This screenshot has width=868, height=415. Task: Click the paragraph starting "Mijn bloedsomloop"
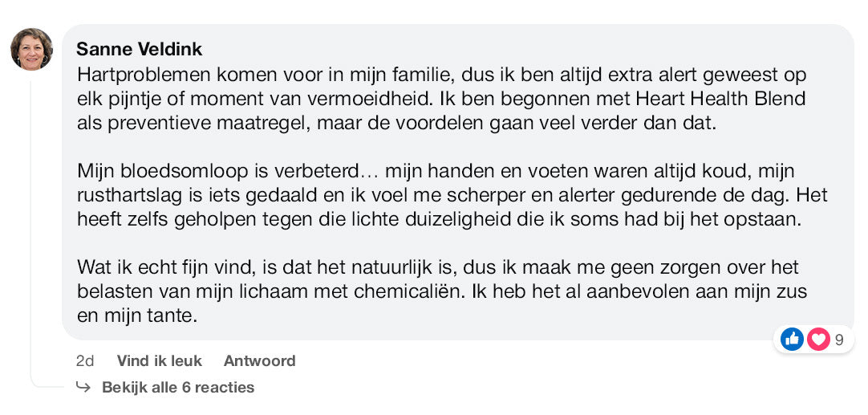pyautogui.click(x=452, y=195)
